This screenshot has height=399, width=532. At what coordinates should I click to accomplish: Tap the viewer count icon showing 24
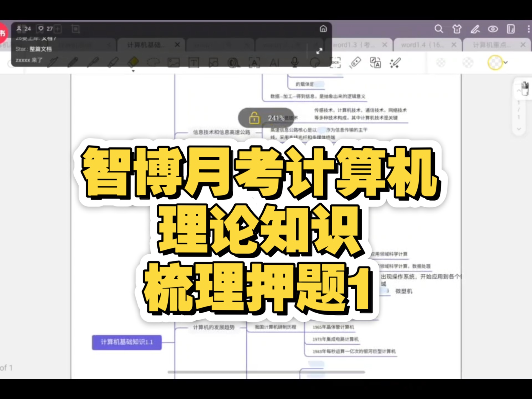[19, 29]
